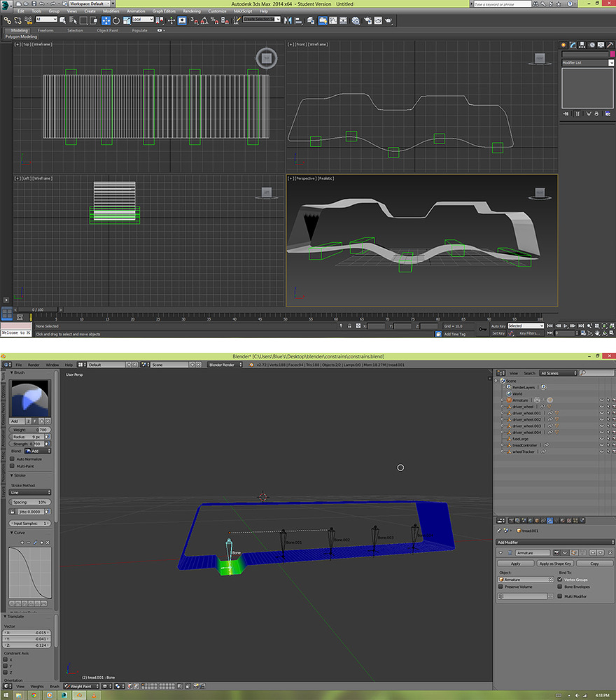The image size is (616, 700).
Task: Click the Apply as Shape Key button
Action: 555,563
